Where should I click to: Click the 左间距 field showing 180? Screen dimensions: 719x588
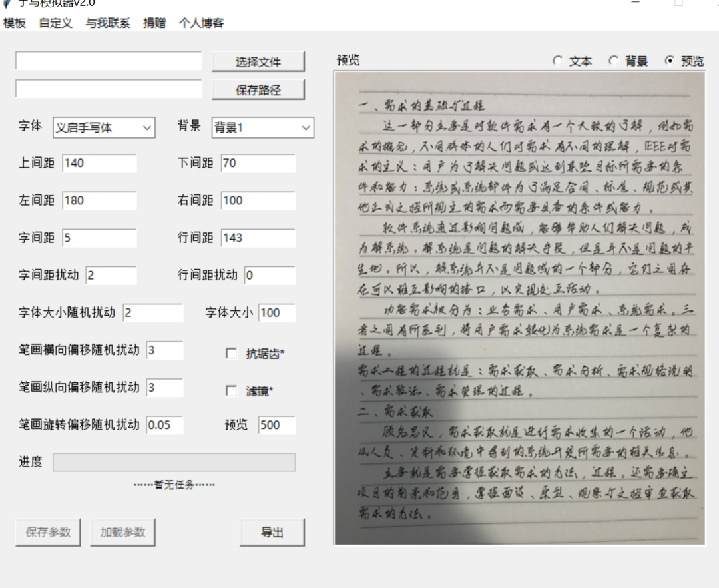pyautogui.click(x=99, y=200)
